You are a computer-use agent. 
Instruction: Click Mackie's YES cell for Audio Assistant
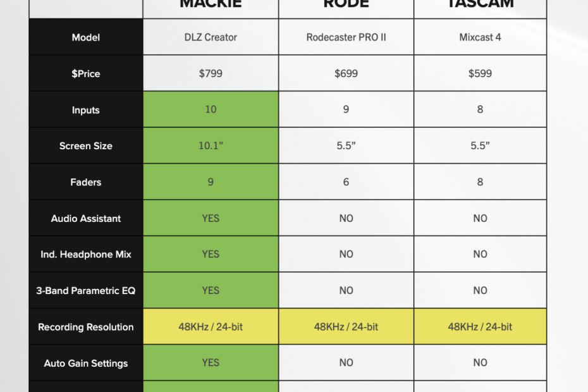(x=211, y=218)
